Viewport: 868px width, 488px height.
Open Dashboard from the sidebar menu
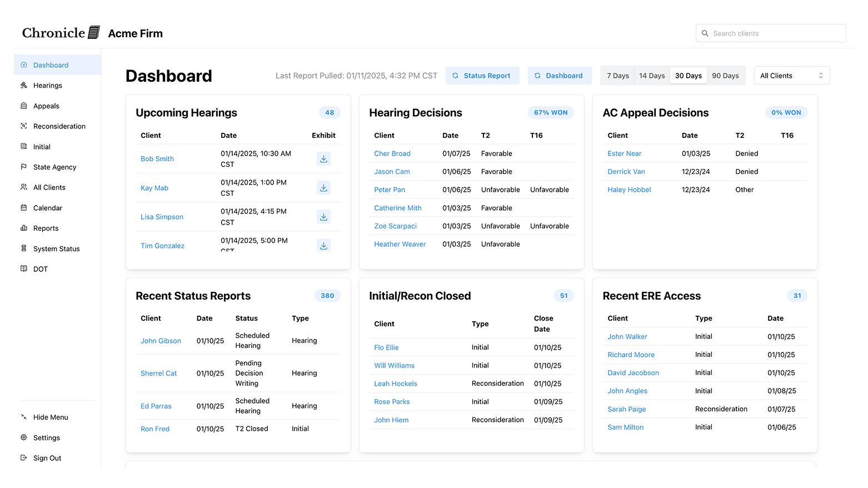[x=50, y=64]
